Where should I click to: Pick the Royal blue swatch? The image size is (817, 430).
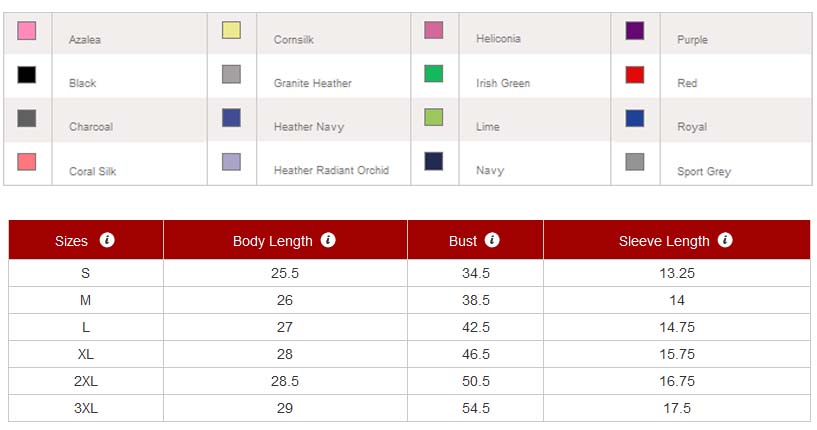point(635,118)
